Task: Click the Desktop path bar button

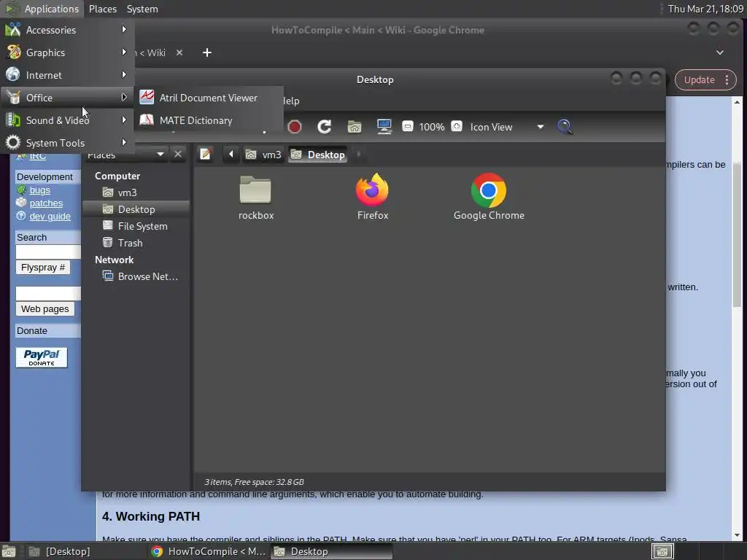Action: click(318, 155)
